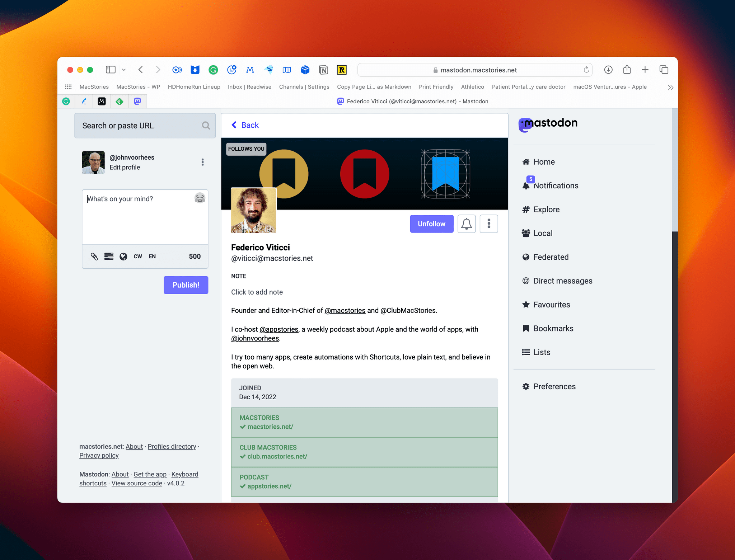Expand the bookmarks overflow chevrons
Screen dimensions: 735x560
[x=670, y=88]
